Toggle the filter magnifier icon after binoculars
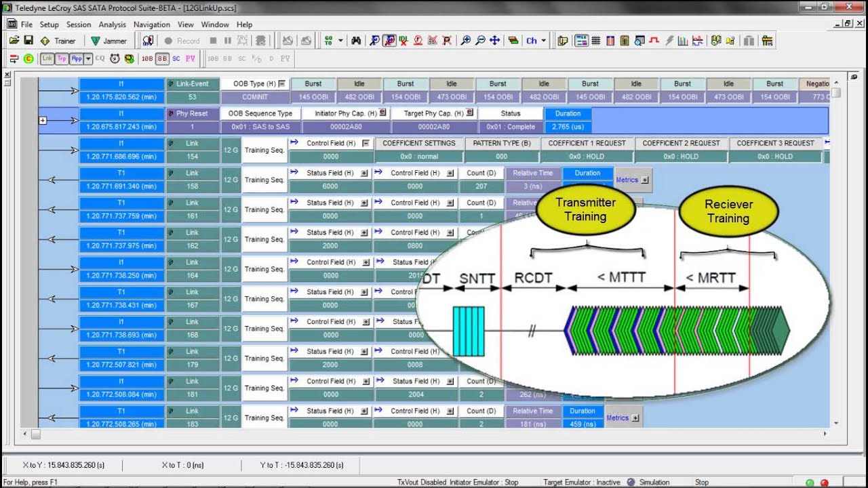The width and height of the screenshot is (868, 488). [x=374, y=41]
